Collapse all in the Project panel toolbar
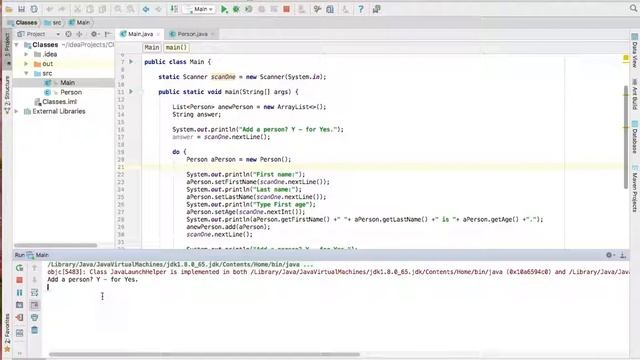 (x=79, y=34)
